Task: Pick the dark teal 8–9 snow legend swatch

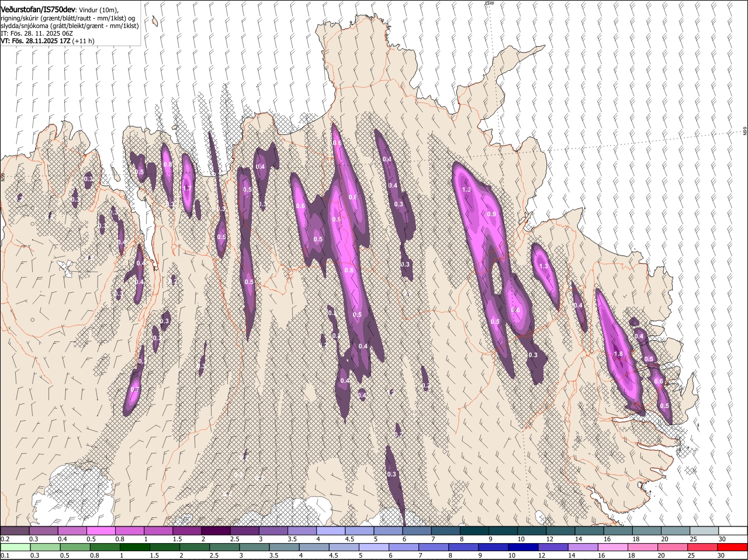Action: [x=474, y=531]
